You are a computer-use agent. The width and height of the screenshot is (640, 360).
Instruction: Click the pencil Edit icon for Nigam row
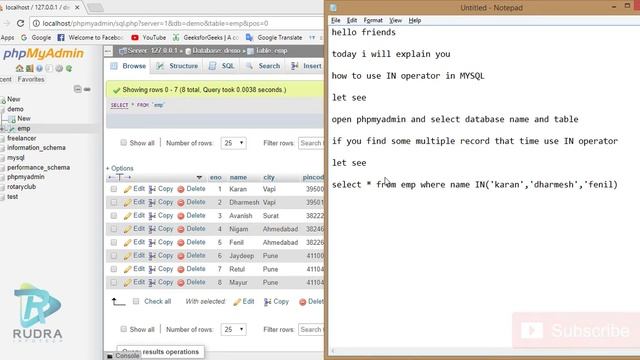tap(127, 229)
